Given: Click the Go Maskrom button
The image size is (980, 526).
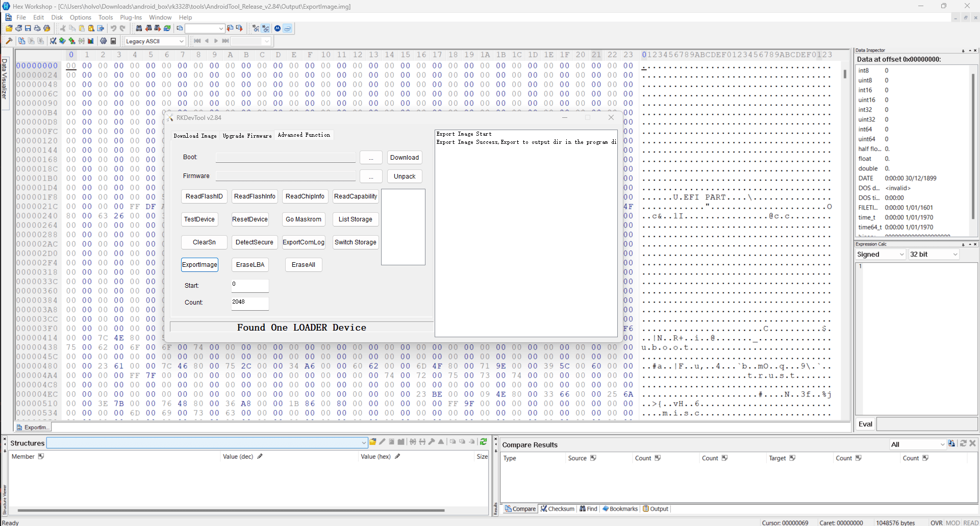Looking at the screenshot, I should (304, 219).
